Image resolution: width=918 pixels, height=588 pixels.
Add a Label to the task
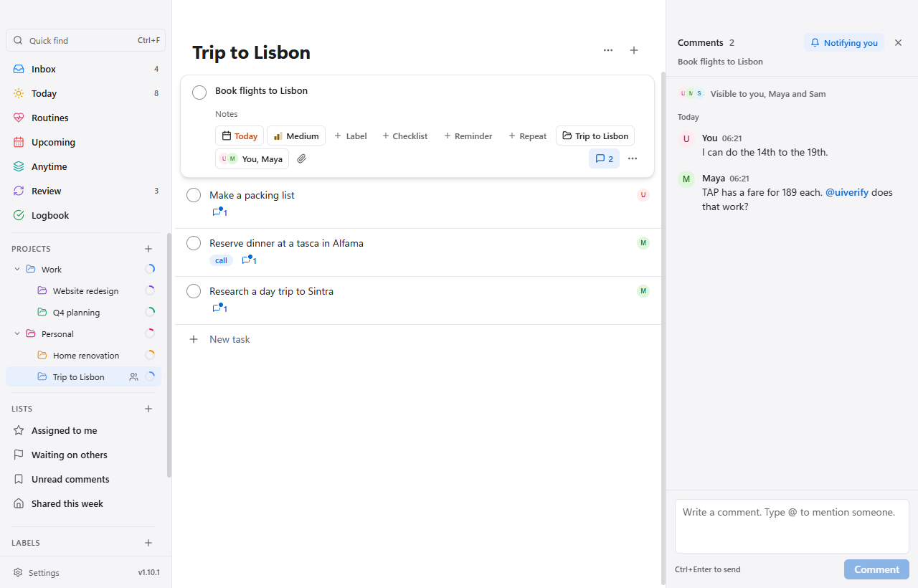pos(350,136)
